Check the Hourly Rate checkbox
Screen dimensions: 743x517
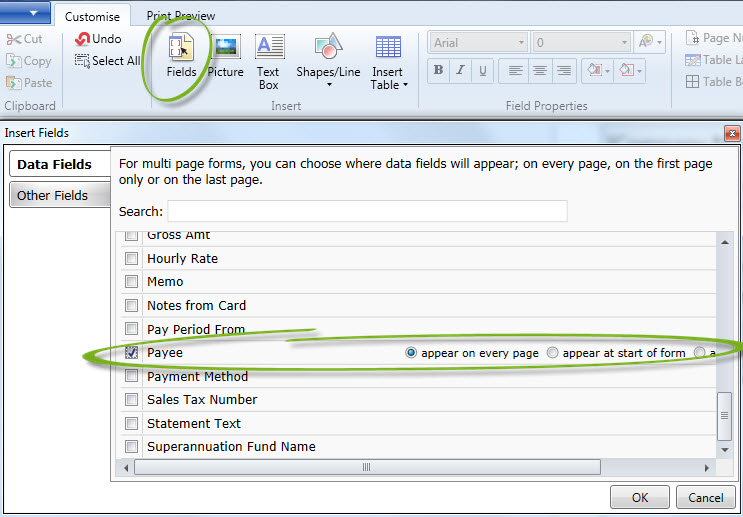point(130,259)
